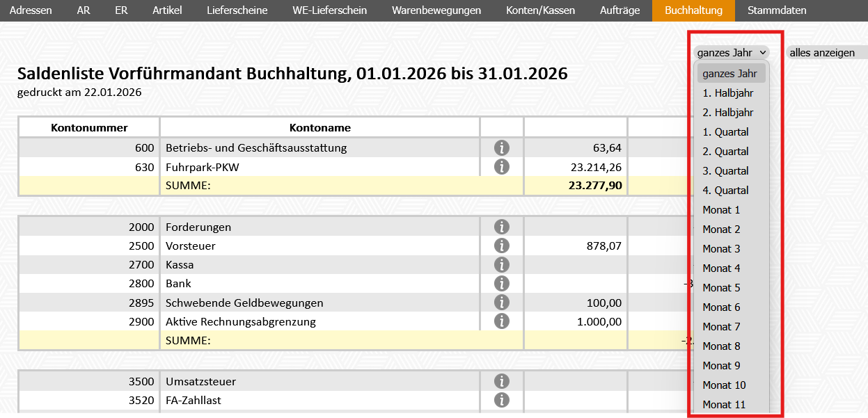The height and width of the screenshot is (418, 868).
Task: Click info icon in Kassa row
Action: 501,264
